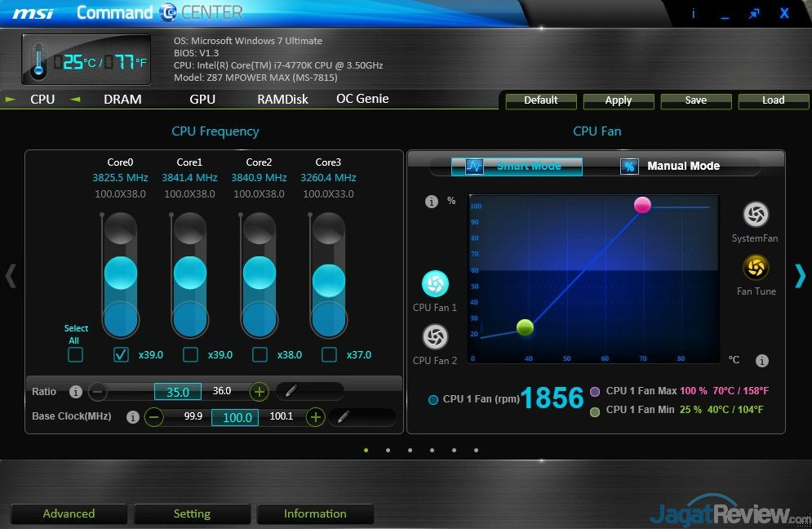
Task: Open the OC Genie tab
Action: (x=362, y=99)
